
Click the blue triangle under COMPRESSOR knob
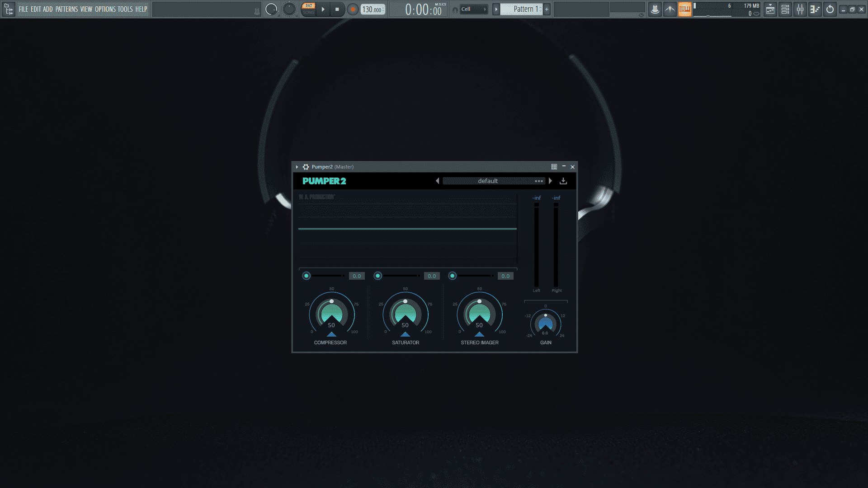pos(331,334)
